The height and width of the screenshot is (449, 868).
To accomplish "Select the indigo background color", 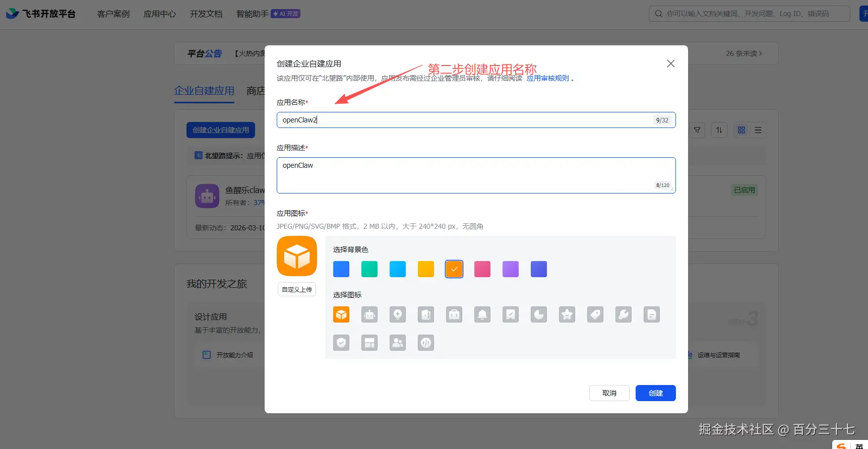I will point(539,269).
